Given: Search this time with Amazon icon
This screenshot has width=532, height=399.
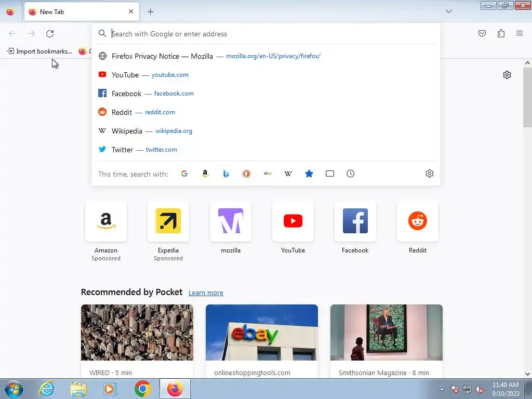Looking at the screenshot, I should click(205, 174).
